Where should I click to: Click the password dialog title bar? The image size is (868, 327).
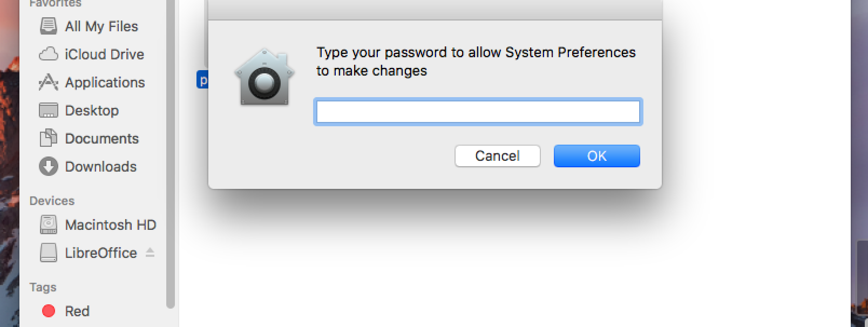coord(435,10)
